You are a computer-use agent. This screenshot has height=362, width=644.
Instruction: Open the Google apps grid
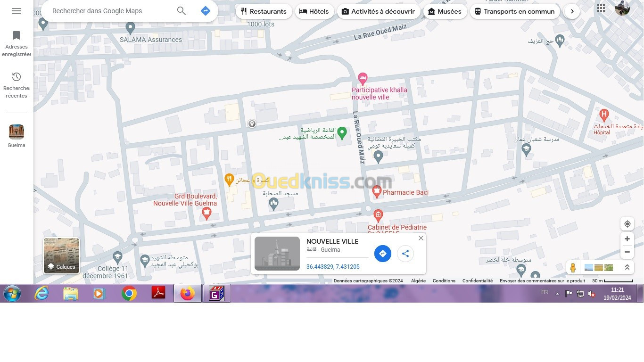point(601,8)
